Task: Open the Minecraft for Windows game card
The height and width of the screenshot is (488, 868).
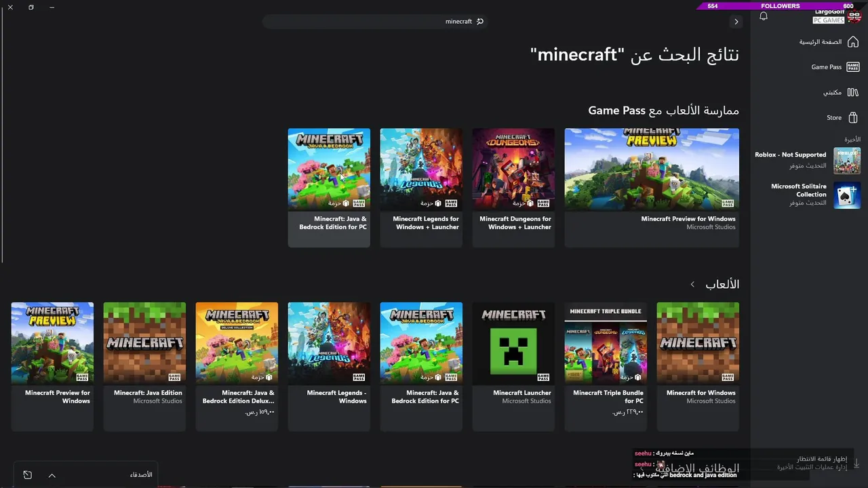Action: coord(698,367)
